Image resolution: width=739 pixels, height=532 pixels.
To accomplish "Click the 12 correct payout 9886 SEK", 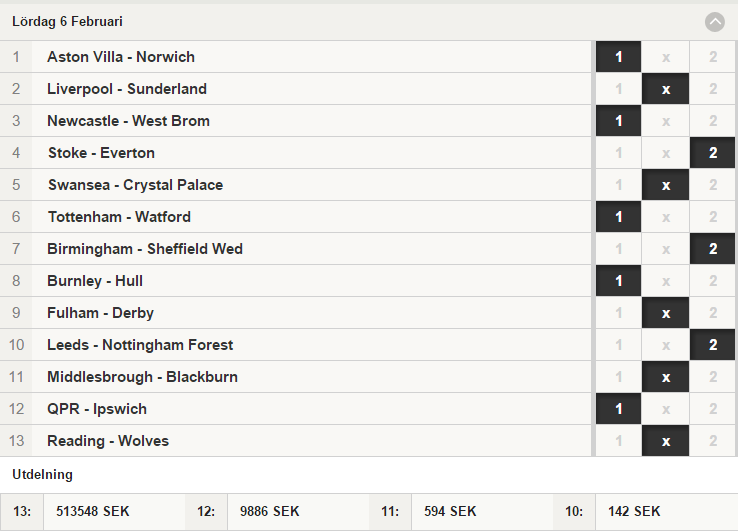I will coord(270,511).
